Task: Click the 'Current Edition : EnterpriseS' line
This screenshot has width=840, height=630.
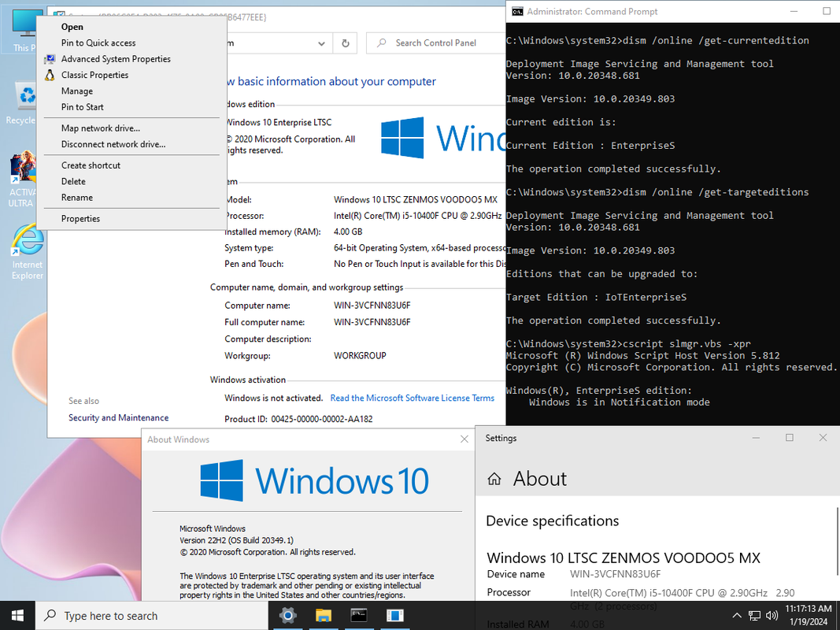Action: coord(590,146)
